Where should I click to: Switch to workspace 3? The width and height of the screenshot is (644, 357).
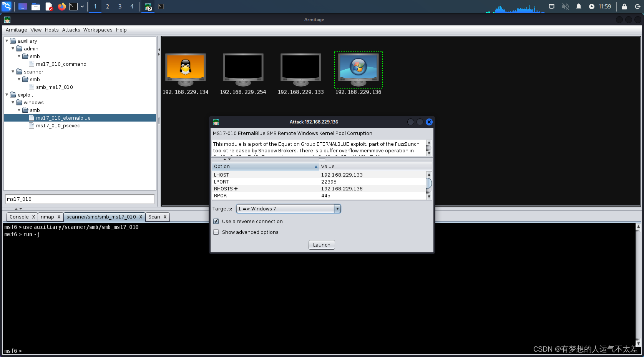120,7
